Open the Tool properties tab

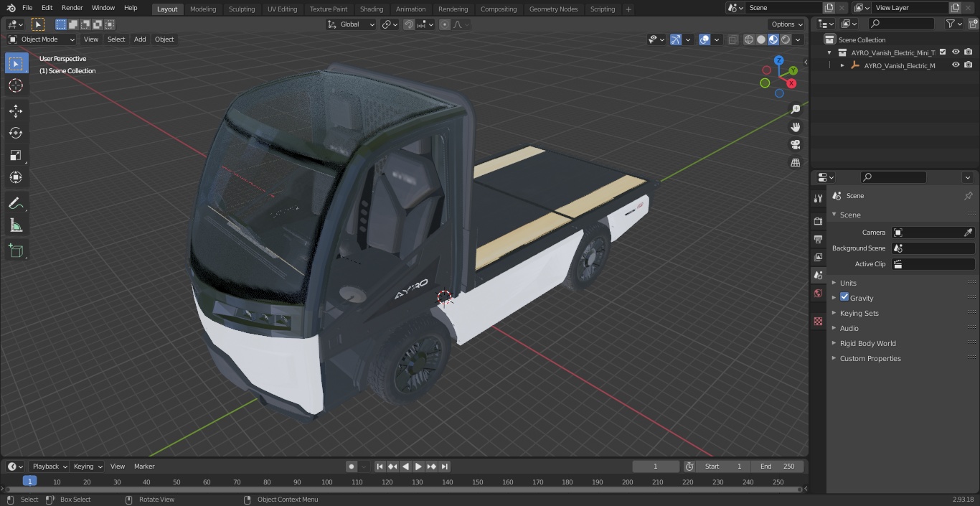click(x=818, y=198)
